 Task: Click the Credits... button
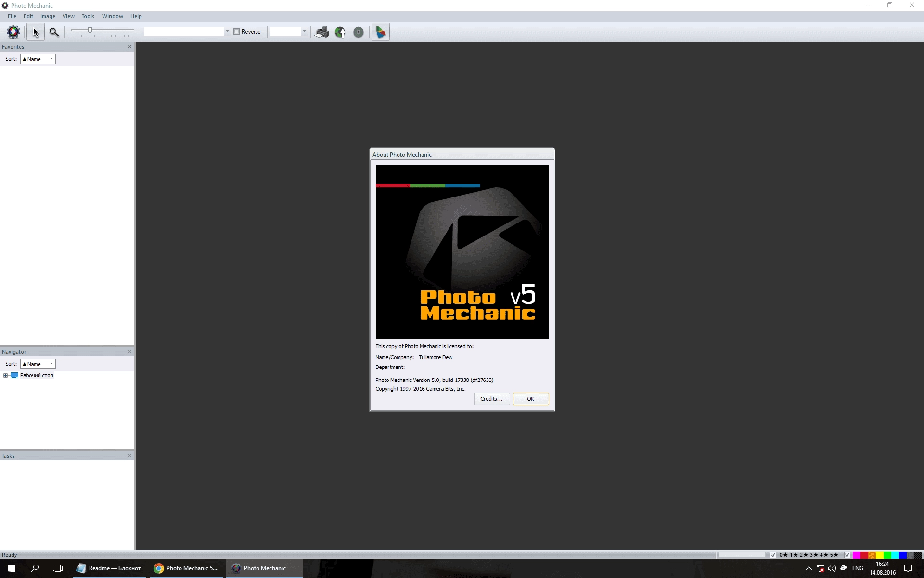pos(491,399)
